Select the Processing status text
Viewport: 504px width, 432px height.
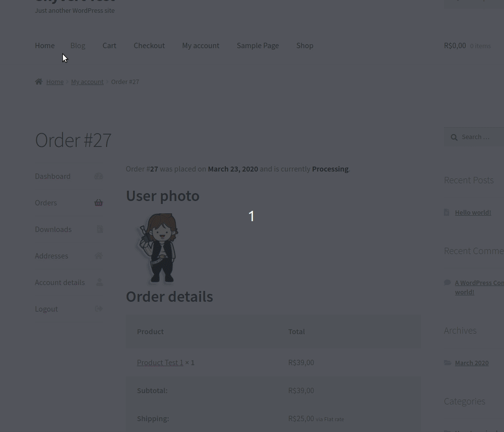point(330,169)
